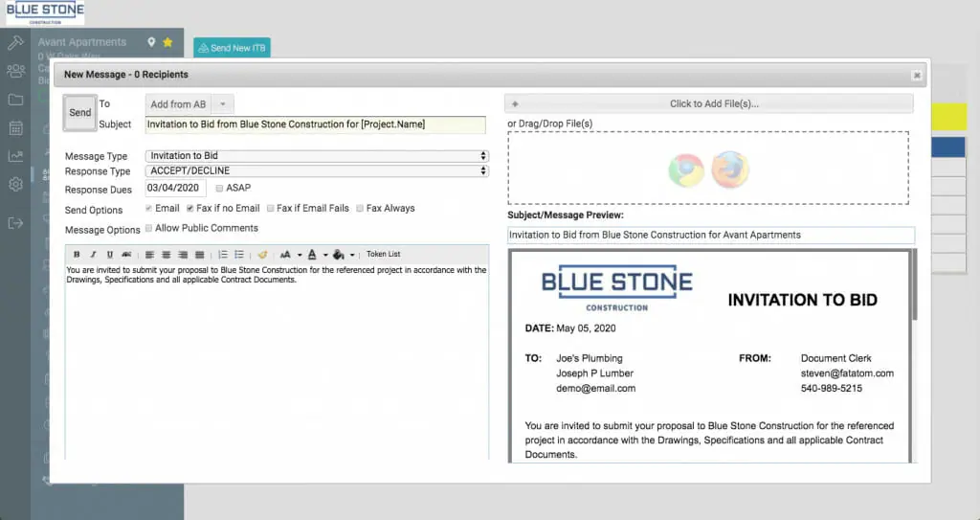The width and height of the screenshot is (980, 520).
Task: Toggle the Email send option
Action: click(148, 209)
